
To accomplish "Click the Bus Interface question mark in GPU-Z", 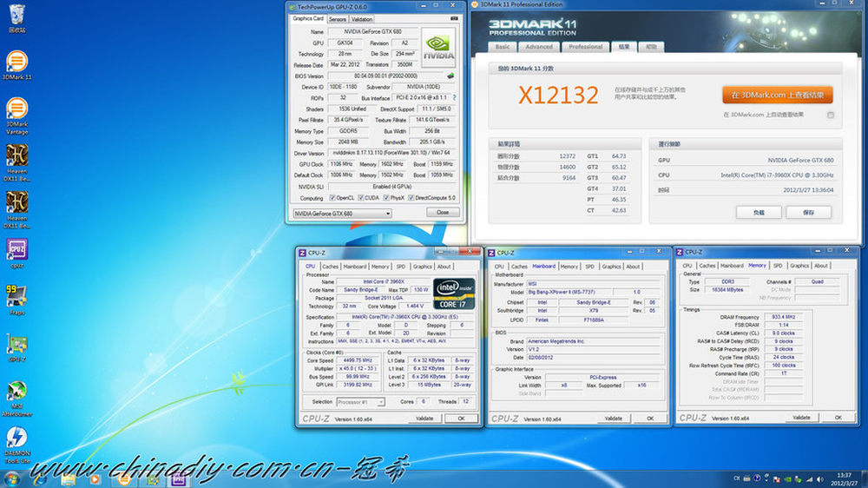I will pos(455,97).
